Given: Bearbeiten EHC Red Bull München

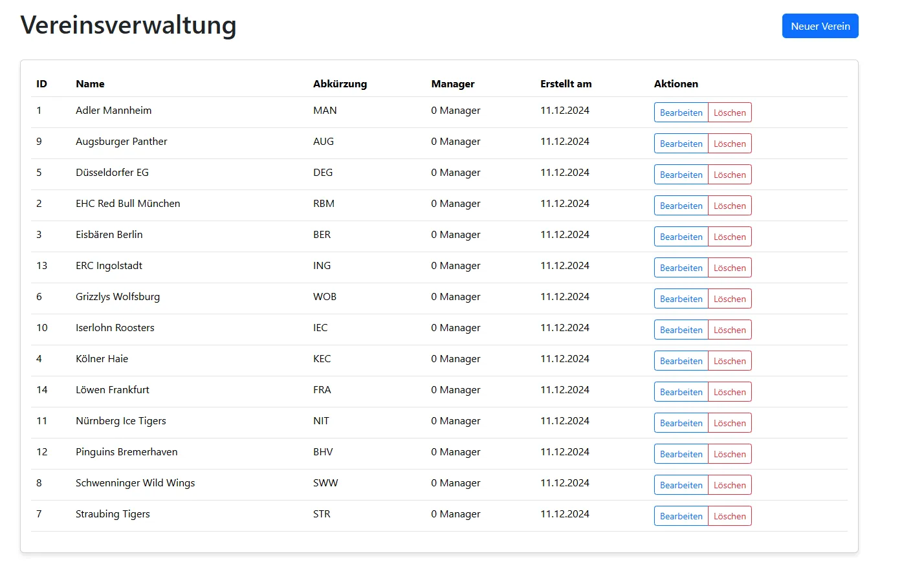Looking at the screenshot, I should point(681,206).
